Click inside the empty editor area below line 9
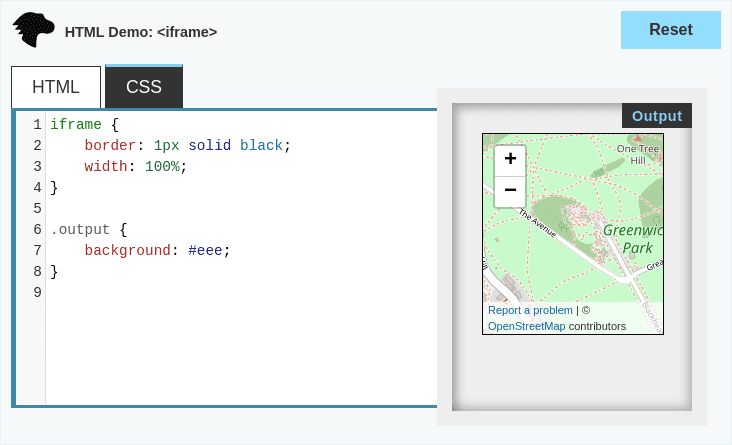This screenshot has width=732, height=445. [241, 353]
